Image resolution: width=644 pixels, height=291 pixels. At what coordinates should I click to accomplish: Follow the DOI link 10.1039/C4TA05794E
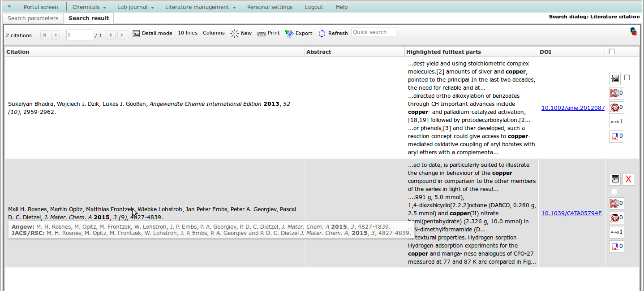571,213
